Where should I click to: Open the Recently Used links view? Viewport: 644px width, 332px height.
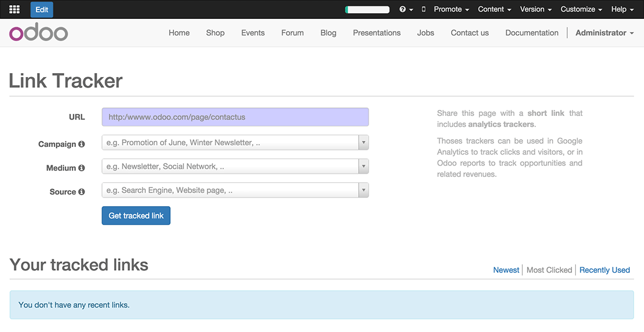click(604, 270)
